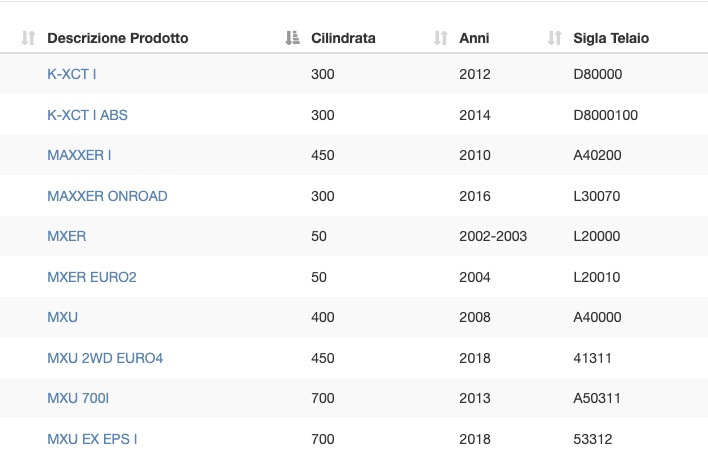
Task: Click the 2002-2003 years cell
Action: (x=493, y=236)
